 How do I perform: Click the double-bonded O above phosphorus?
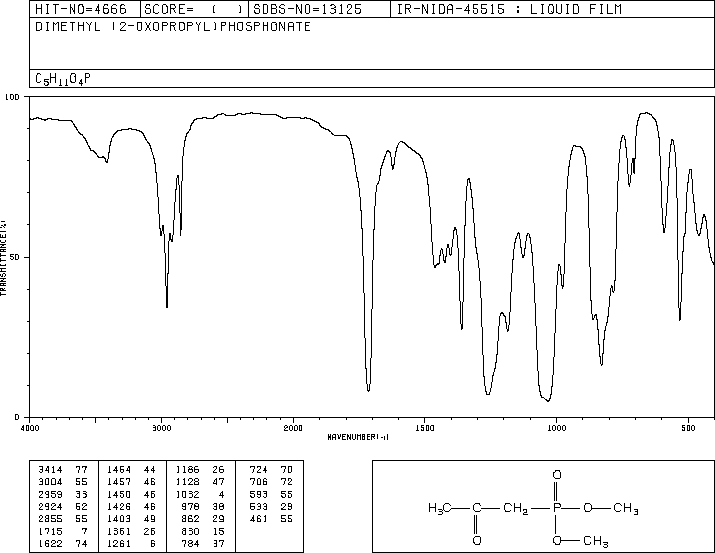click(557, 475)
